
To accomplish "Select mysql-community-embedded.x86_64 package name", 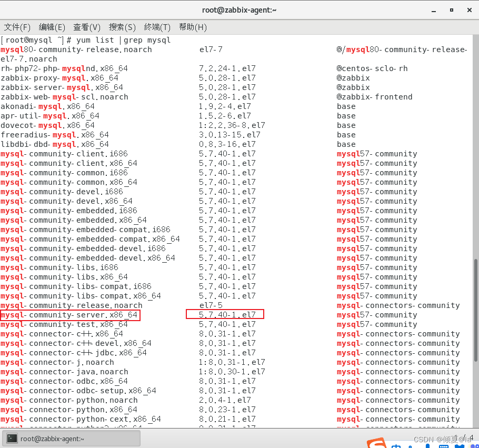I will click(x=74, y=220).
